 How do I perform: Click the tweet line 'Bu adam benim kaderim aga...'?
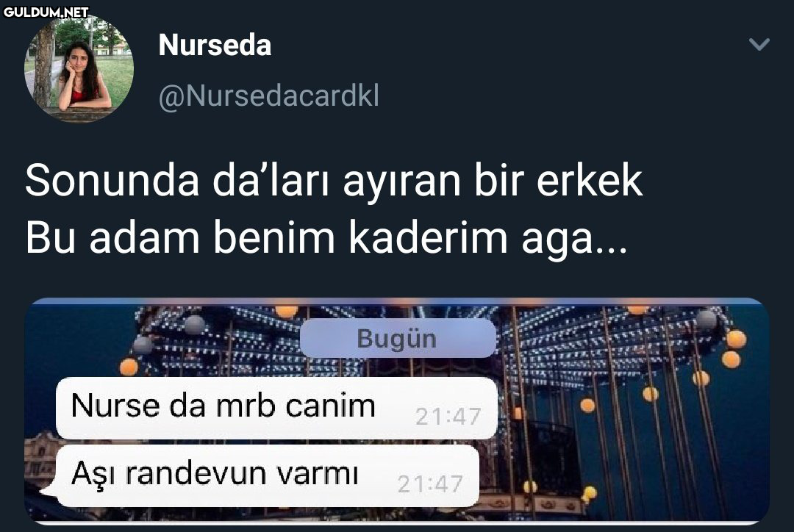pyautogui.click(x=326, y=237)
